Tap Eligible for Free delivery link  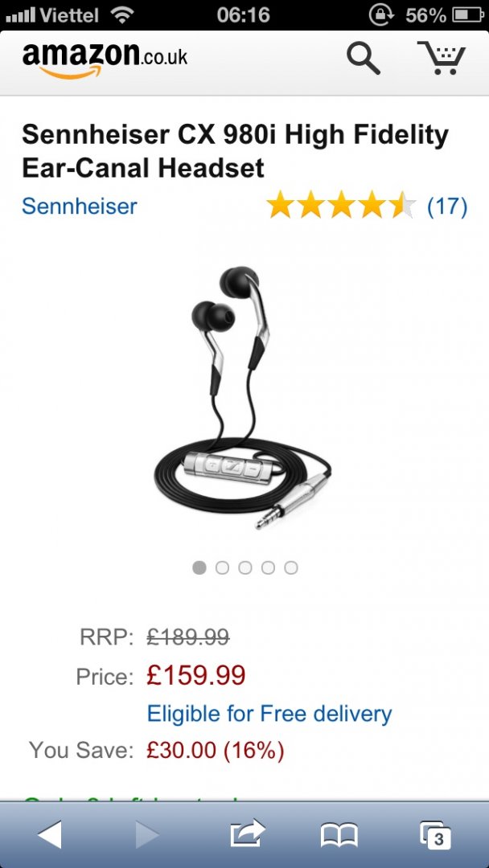(x=269, y=714)
